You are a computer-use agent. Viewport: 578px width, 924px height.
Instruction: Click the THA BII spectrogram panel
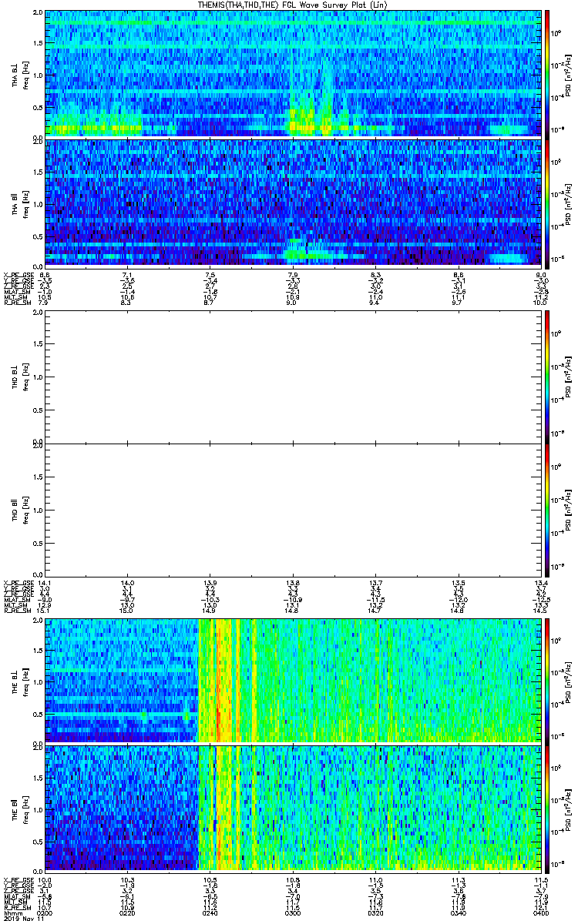(293, 202)
